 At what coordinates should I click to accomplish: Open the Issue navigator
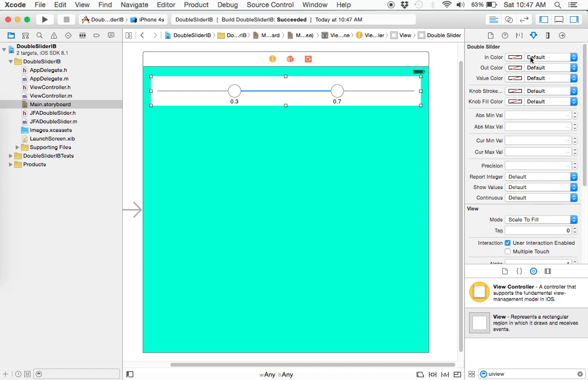coord(54,36)
